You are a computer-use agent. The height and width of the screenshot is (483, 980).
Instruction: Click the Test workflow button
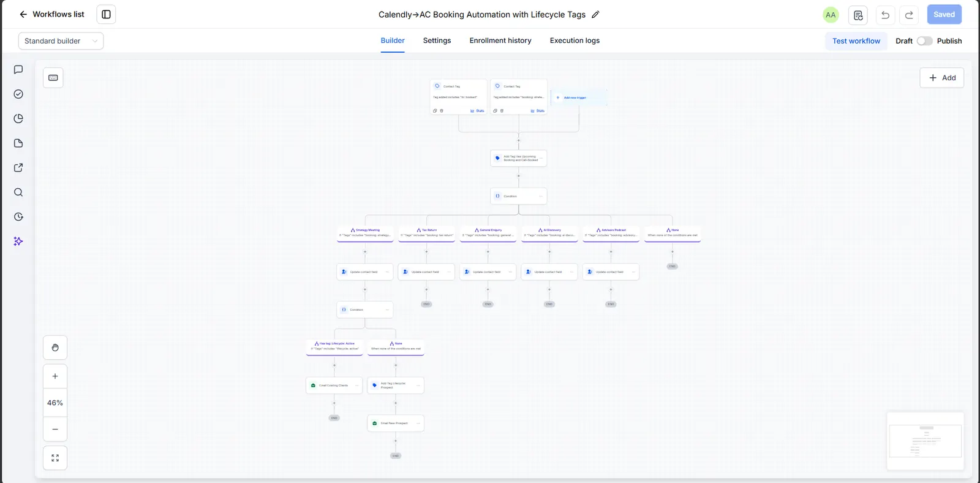point(856,41)
